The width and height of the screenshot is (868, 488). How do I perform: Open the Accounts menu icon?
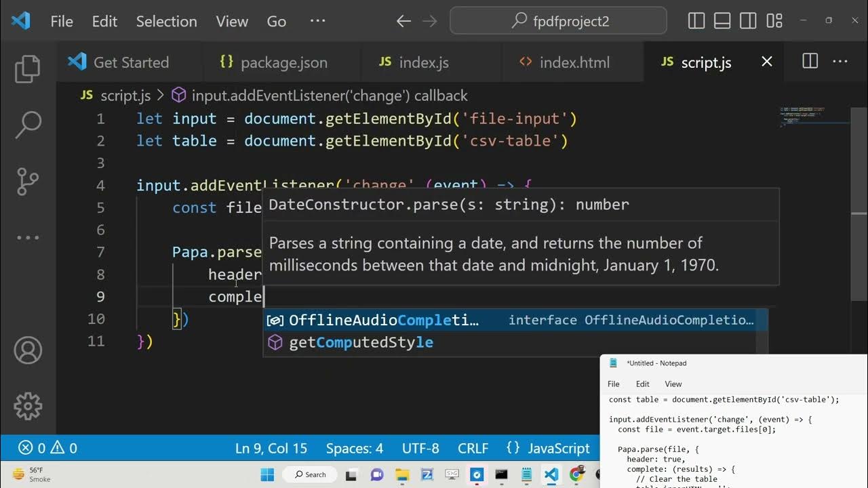pos(28,350)
